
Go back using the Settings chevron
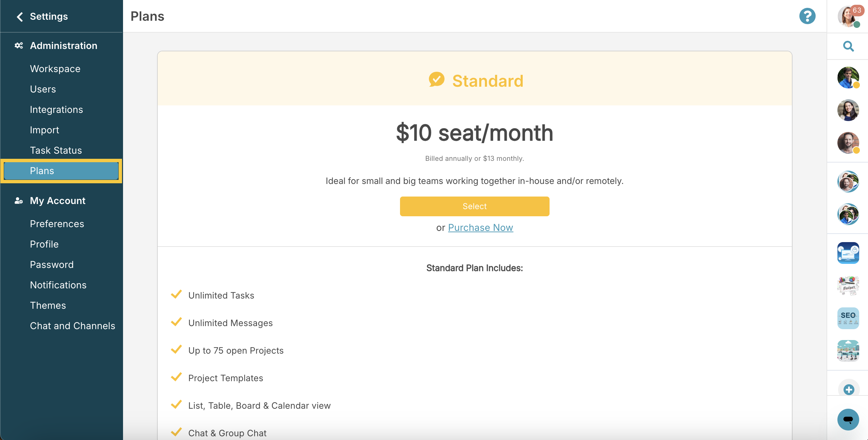click(x=20, y=17)
